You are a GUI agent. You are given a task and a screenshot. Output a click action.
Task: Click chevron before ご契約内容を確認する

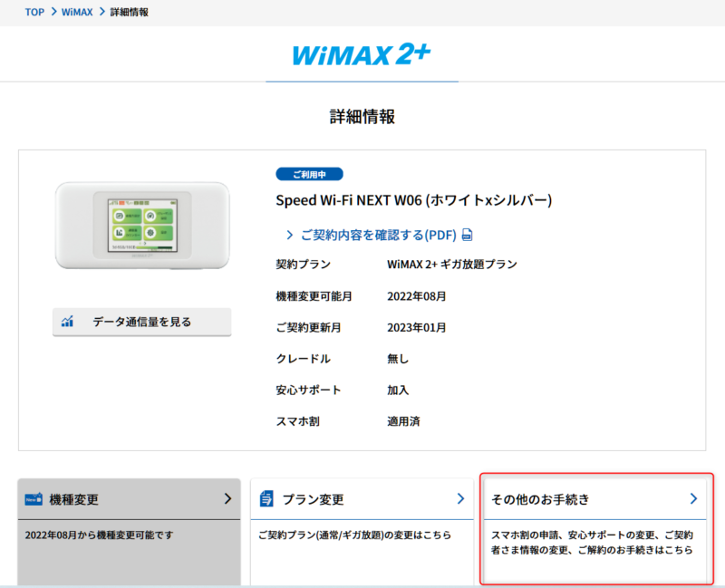click(289, 236)
